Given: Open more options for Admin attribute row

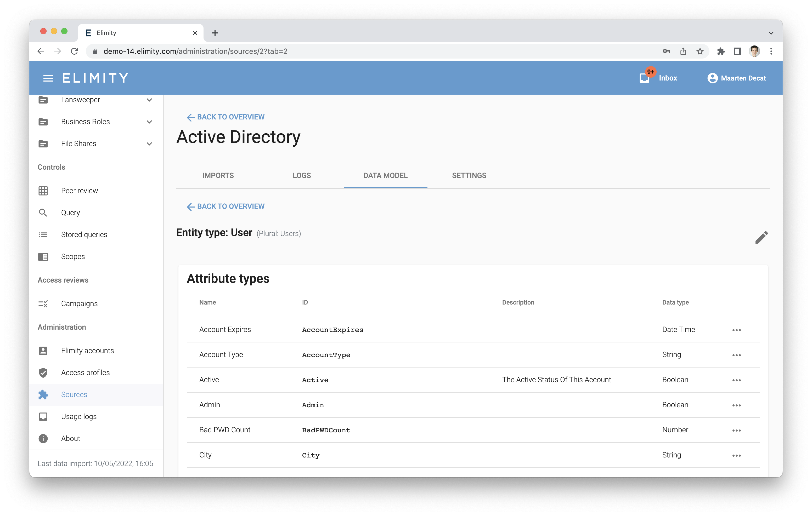Looking at the screenshot, I should tap(736, 405).
